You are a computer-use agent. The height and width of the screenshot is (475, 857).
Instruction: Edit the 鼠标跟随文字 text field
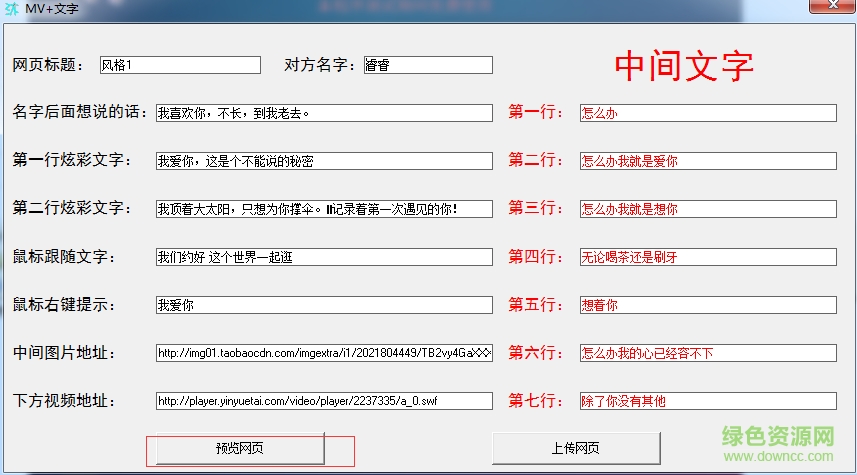coord(324,257)
